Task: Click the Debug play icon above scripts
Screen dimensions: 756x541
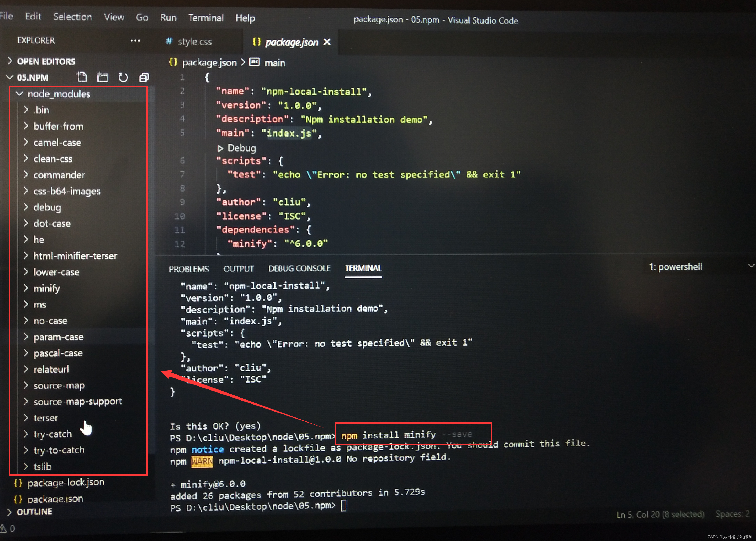Action: tap(220, 148)
